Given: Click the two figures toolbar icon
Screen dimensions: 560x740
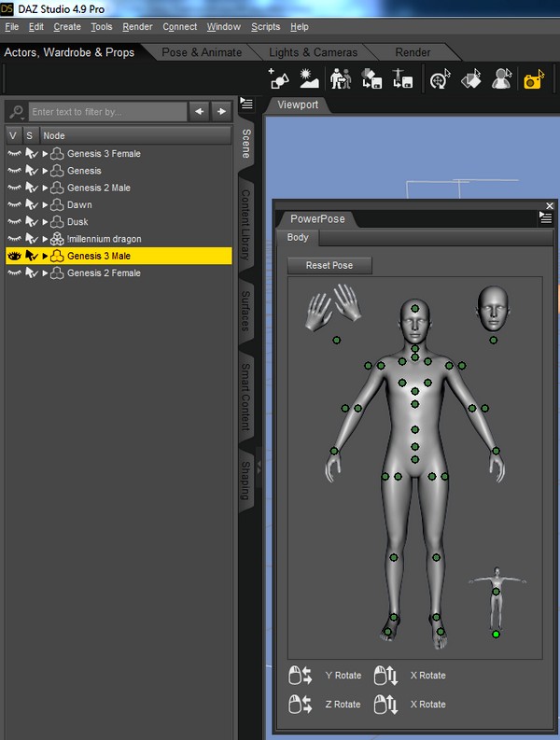Looking at the screenshot, I should point(341,78).
